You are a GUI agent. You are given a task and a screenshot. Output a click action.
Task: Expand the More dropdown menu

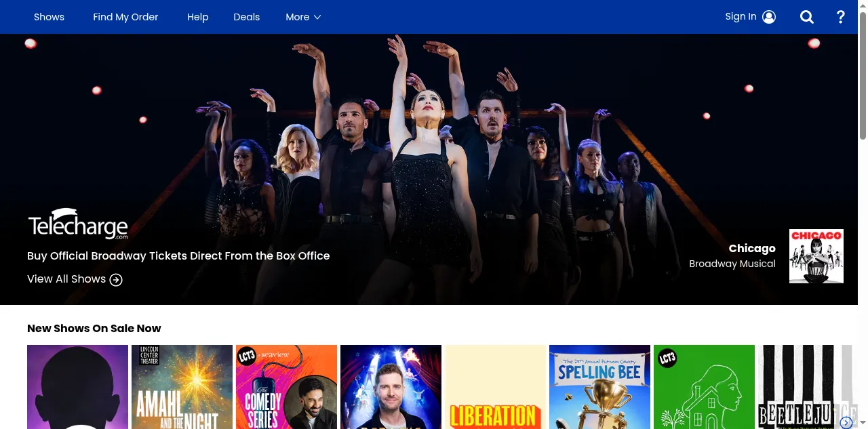click(303, 17)
